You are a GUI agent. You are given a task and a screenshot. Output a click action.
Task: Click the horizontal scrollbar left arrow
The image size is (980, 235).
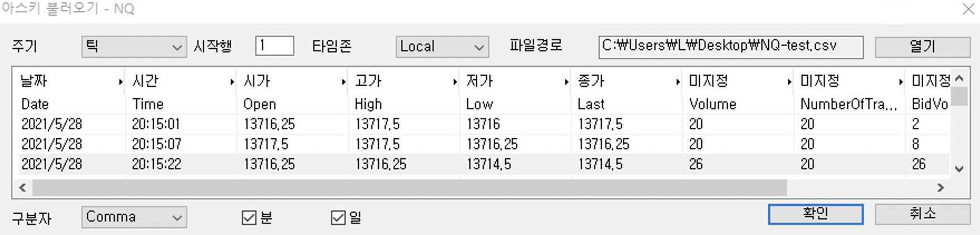(x=22, y=188)
